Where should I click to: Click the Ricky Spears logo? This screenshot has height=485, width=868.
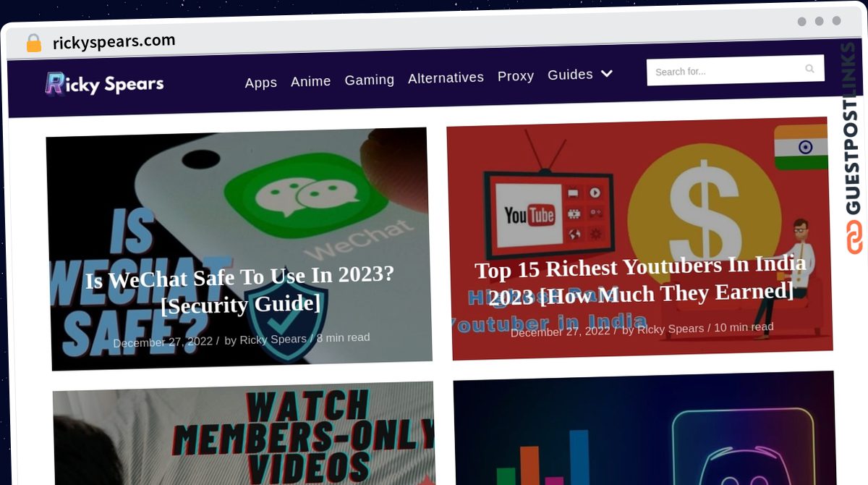pyautogui.click(x=105, y=84)
